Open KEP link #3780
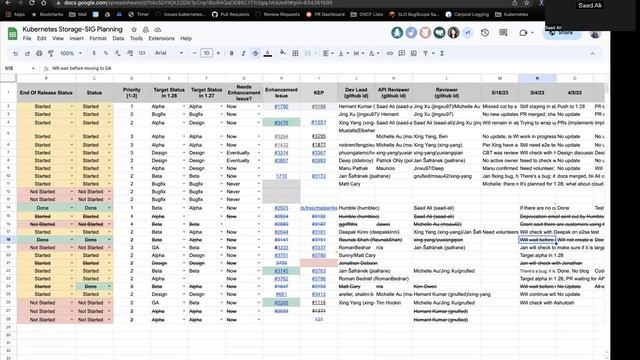 pyautogui.click(x=319, y=256)
